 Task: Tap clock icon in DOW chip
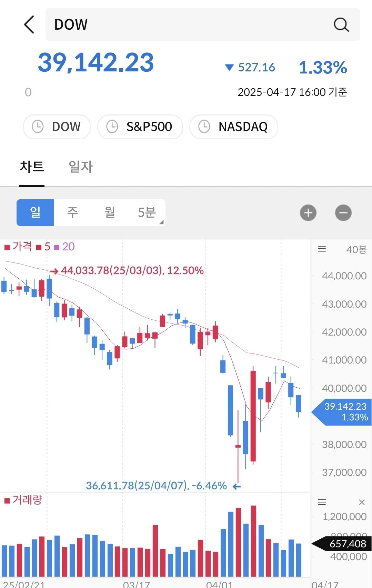(38, 127)
